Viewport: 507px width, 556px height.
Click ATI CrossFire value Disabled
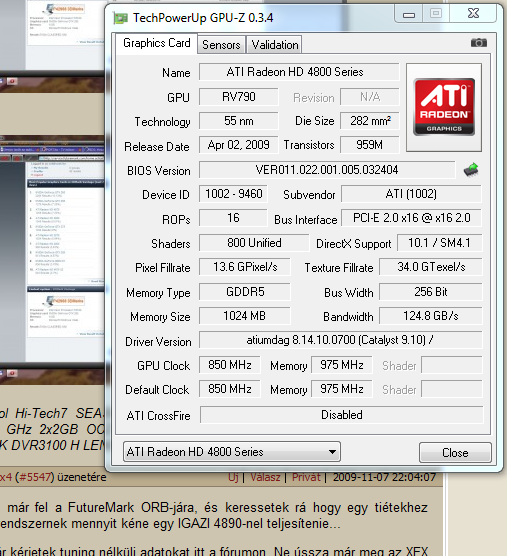[x=341, y=415]
